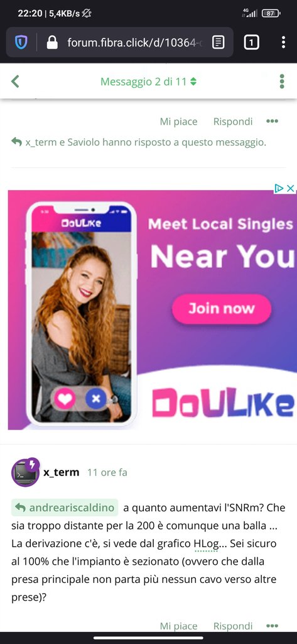Open browser three-dot overflow menu
Viewport: 297px width, 644px height.
283,42
